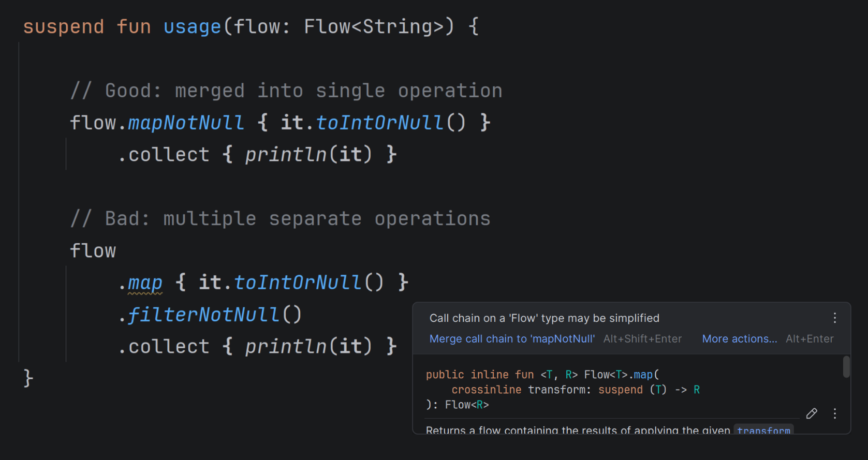This screenshot has height=460, width=868.
Task: Click the "mapNotNull" call in the Good example
Action: tap(186, 123)
